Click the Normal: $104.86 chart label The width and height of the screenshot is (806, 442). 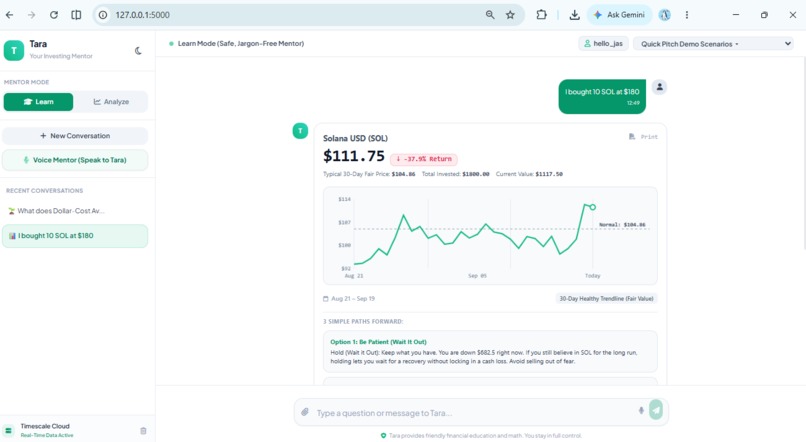622,225
